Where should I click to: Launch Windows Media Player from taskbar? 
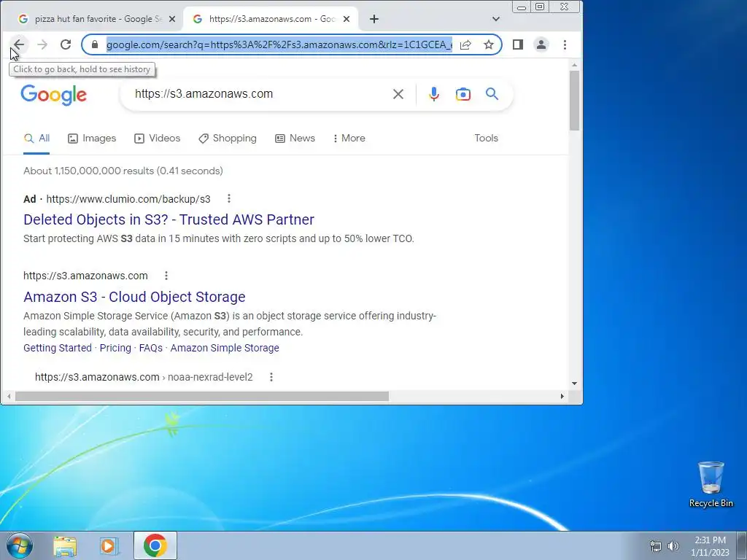coord(109,546)
